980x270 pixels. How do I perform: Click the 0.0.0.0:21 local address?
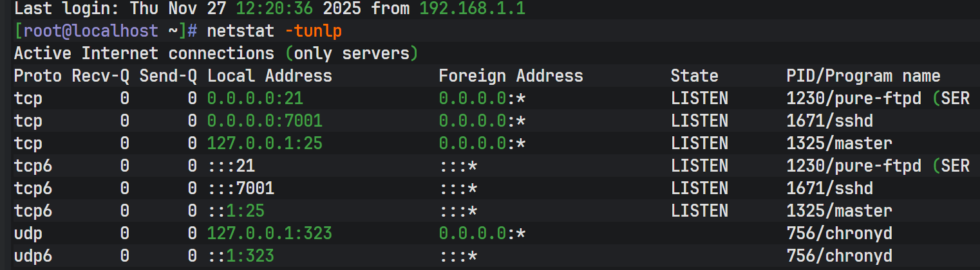click(255, 98)
